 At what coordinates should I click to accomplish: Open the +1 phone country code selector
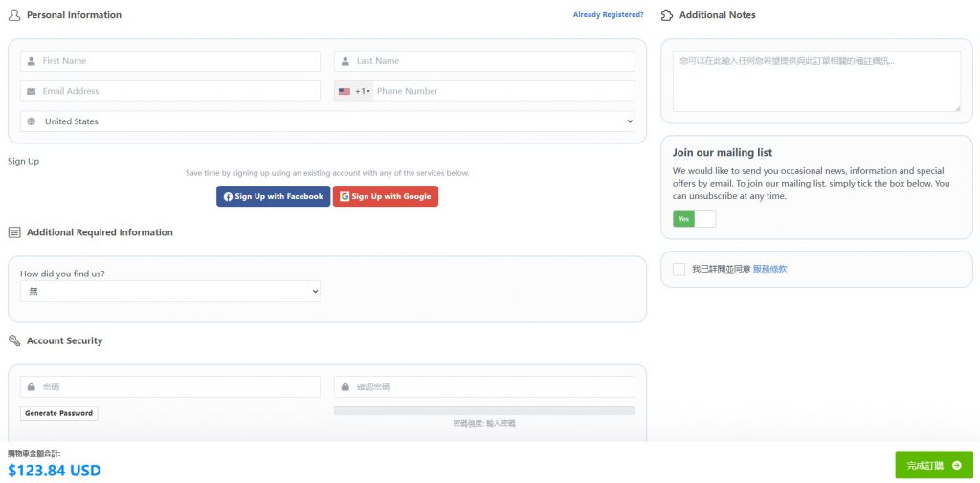[x=354, y=91]
